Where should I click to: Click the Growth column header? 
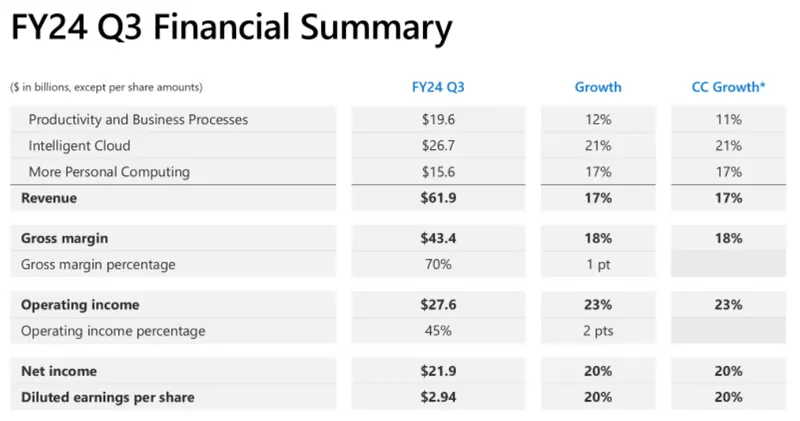pyautogui.click(x=598, y=87)
